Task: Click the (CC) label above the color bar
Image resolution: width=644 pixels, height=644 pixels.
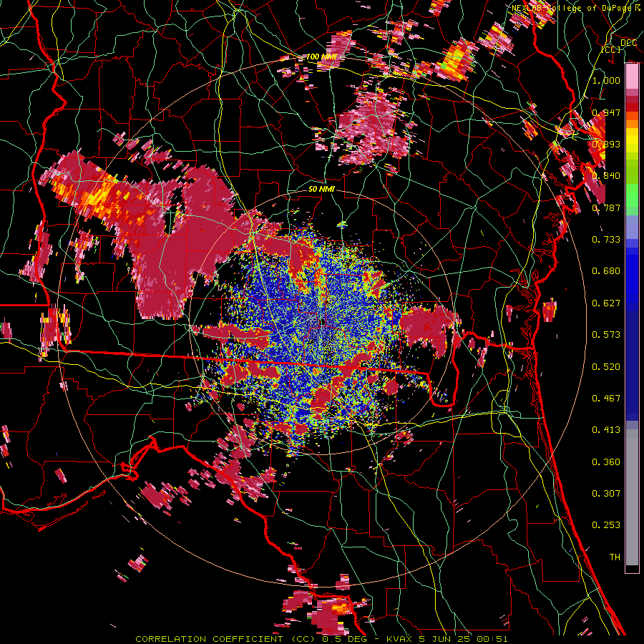Action: click(x=611, y=50)
